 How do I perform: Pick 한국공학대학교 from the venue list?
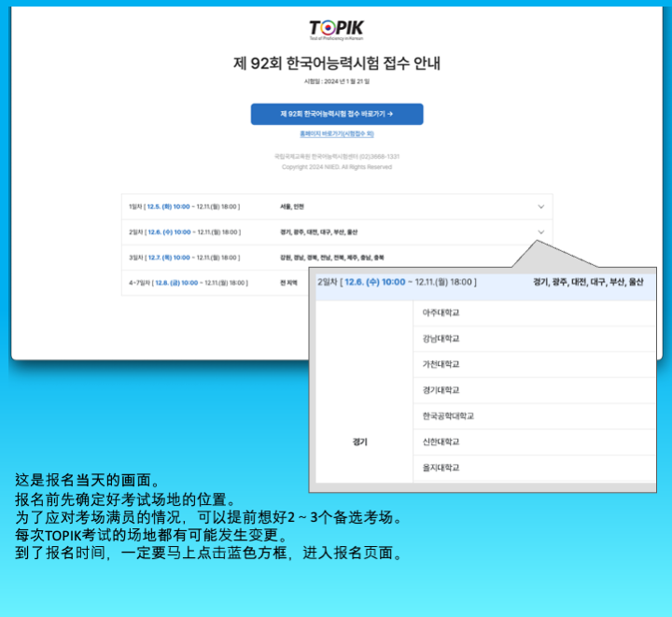point(448,415)
